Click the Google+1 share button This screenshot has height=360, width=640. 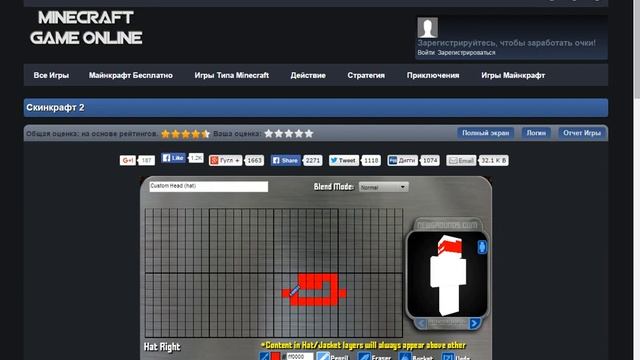point(128,160)
